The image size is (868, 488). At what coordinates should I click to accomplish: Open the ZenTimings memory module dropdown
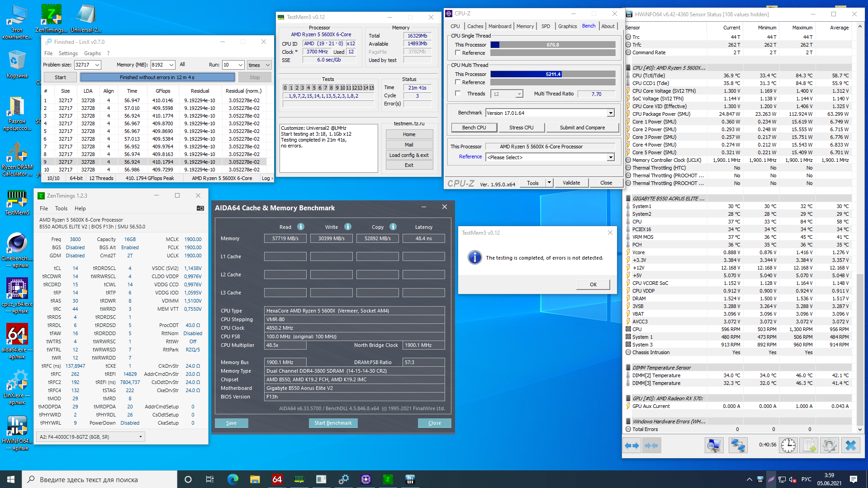click(91, 437)
